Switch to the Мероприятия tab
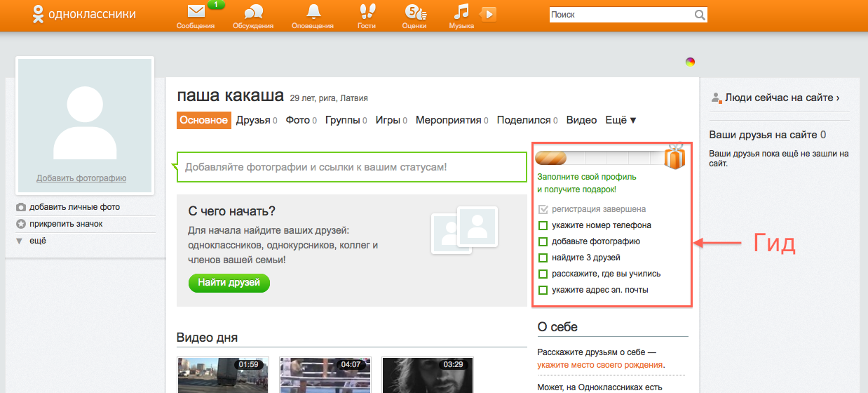 tap(452, 120)
